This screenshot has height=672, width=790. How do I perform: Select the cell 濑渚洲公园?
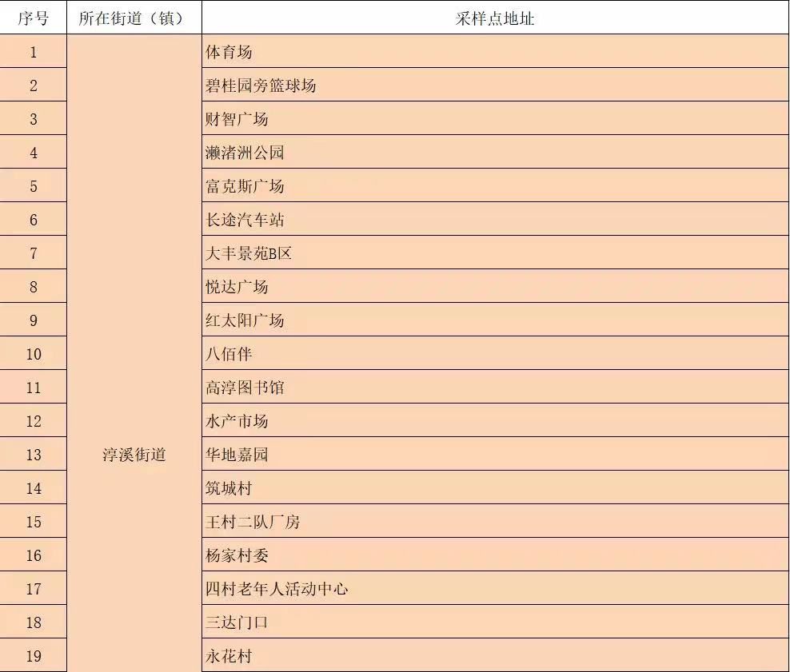[495, 152]
